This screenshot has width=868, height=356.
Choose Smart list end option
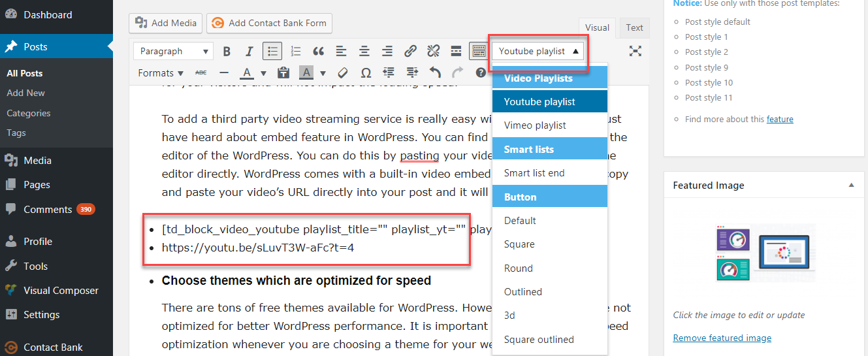[x=550, y=173]
